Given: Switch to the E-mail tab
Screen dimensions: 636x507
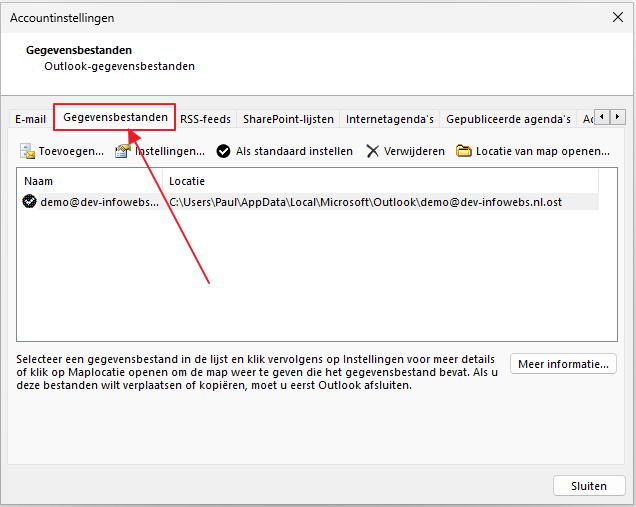Looking at the screenshot, I should 30,119.
